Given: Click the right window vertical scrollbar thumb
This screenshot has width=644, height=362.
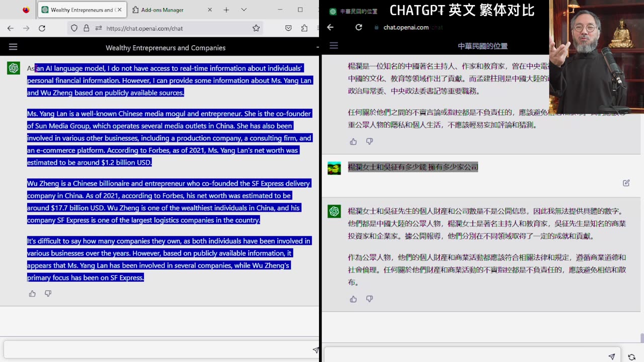Looking at the screenshot, I should 641,337.
